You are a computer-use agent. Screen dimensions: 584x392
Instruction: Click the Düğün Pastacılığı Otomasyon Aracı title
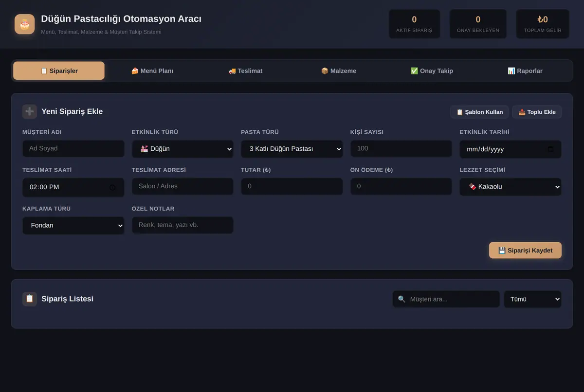coord(121,19)
